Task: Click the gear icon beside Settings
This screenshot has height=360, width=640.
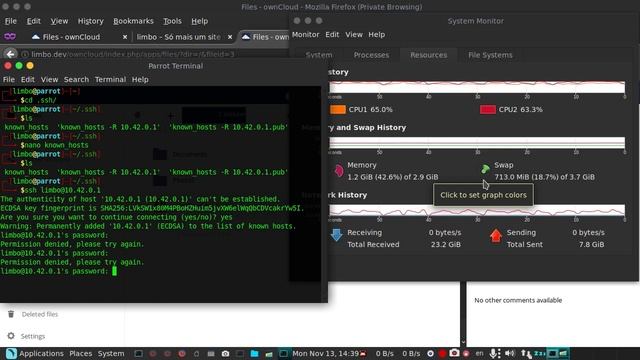Action: [x=11, y=336]
